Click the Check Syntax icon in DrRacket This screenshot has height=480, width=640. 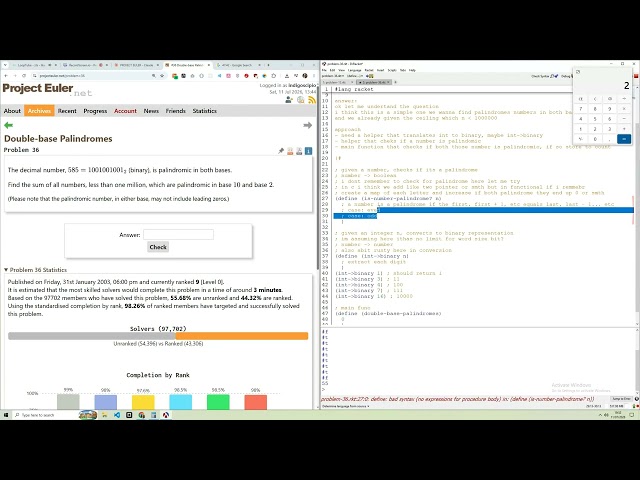click(554, 76)
